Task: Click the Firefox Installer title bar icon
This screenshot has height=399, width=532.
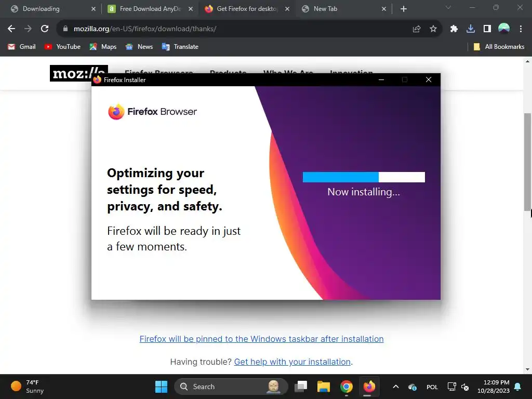Action: coord(97,79)
